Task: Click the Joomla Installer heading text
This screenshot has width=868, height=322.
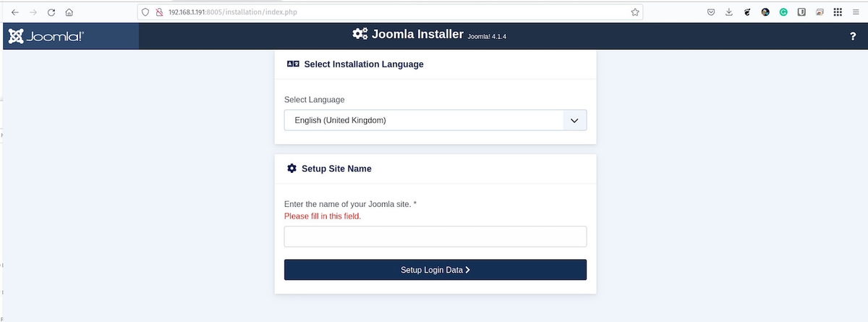Action: [x=417, y=34]
